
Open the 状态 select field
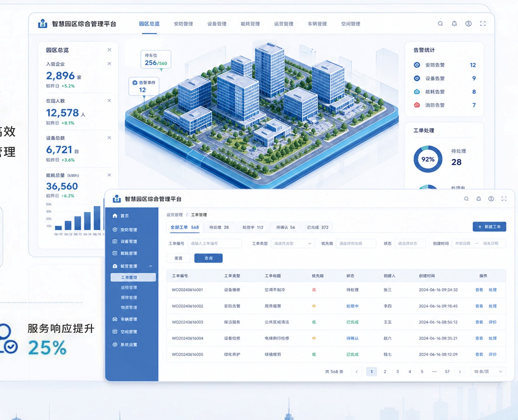pos(410,244)
